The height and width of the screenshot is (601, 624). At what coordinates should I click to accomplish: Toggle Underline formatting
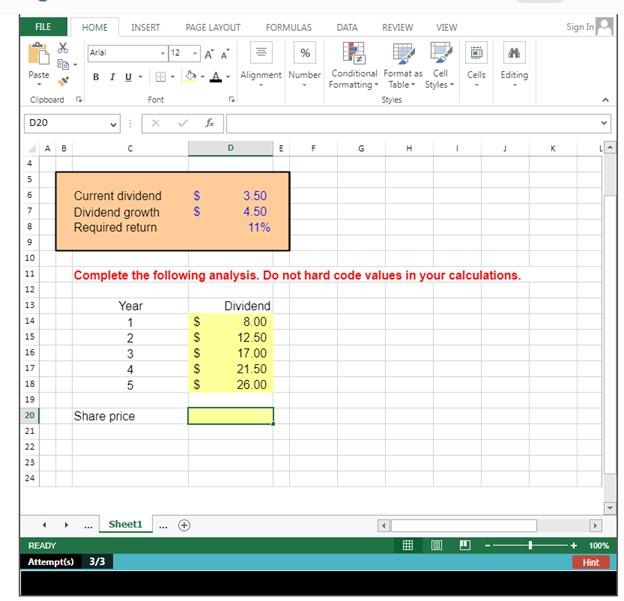tap(128, 77)
